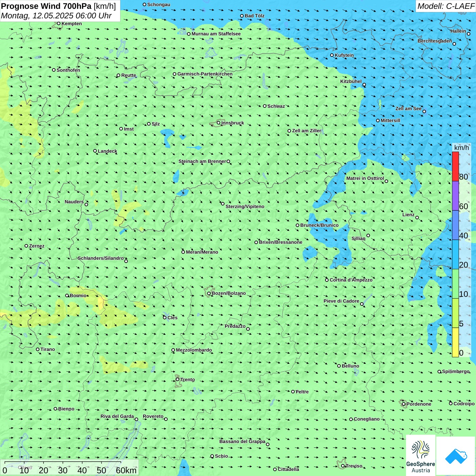
Task: Click the yellow 0-5 km/h legend swatch
Action: click(x=455, y=342)
